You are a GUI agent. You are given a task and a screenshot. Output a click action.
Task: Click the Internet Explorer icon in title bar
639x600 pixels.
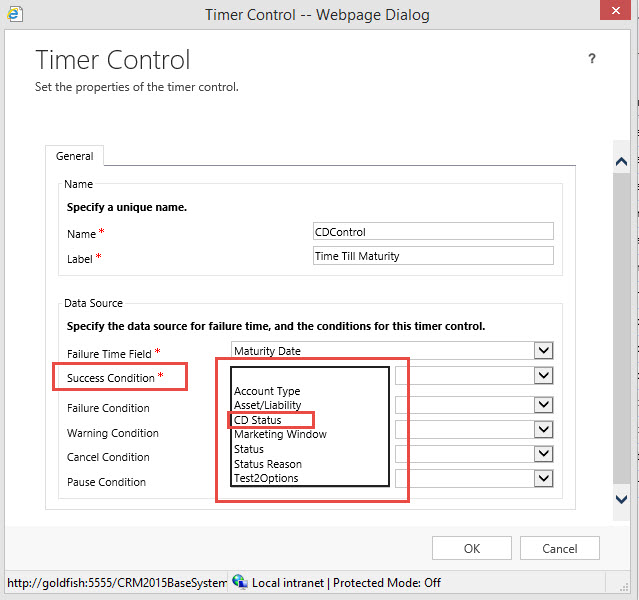click(15, 14)
